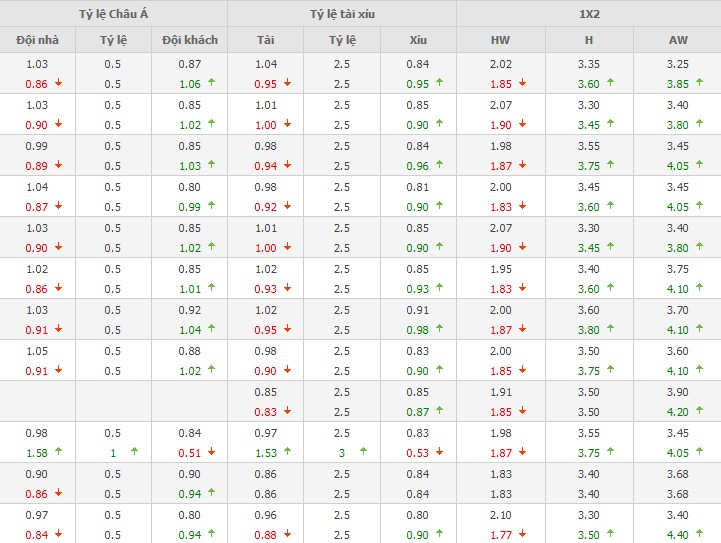This screenshot has width=721, height=543.
Task: Click the green up arrow beside 1.53
Action: (289, 452)
